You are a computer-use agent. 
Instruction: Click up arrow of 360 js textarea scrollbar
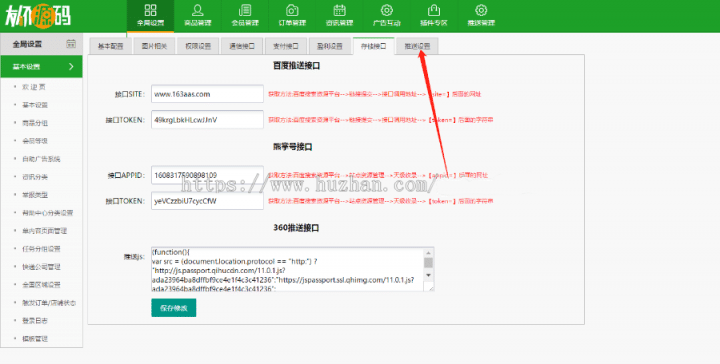coord(428,253)
